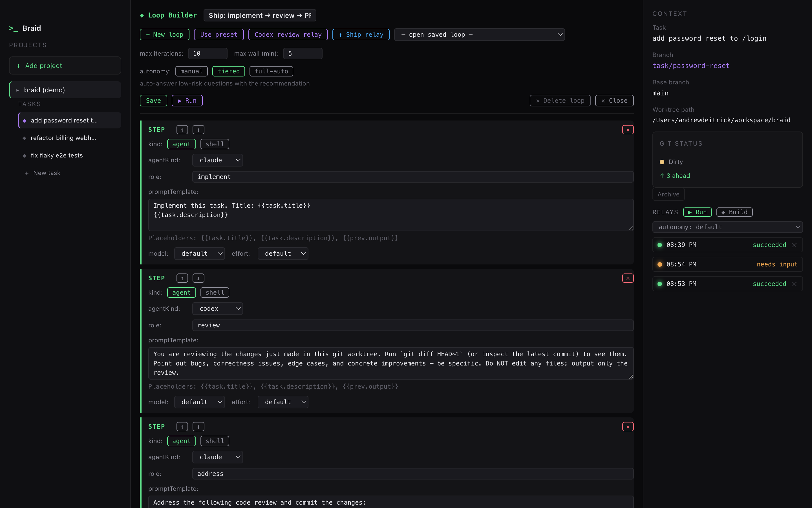The width and height of the screenshot is (812, 508).
Task: Click Ship relay button
Action: (x=361, y=35)
